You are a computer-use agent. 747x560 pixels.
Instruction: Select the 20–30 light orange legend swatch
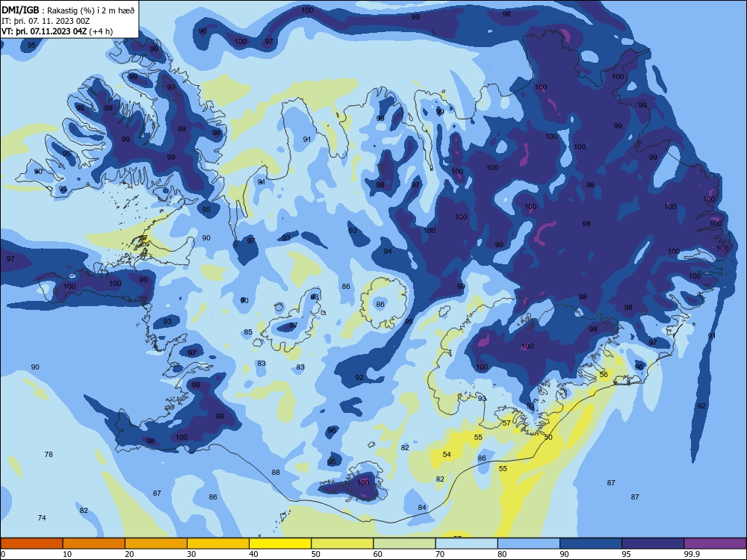tap(156, 544)
